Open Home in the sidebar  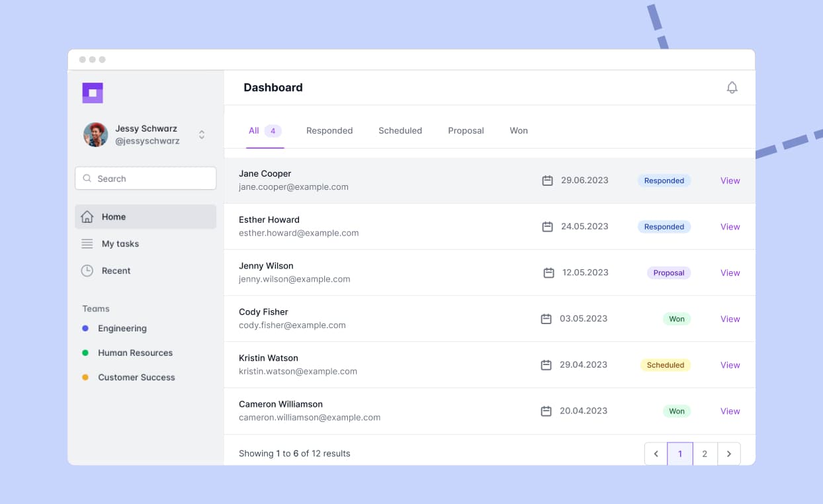(x=146, y=217)
